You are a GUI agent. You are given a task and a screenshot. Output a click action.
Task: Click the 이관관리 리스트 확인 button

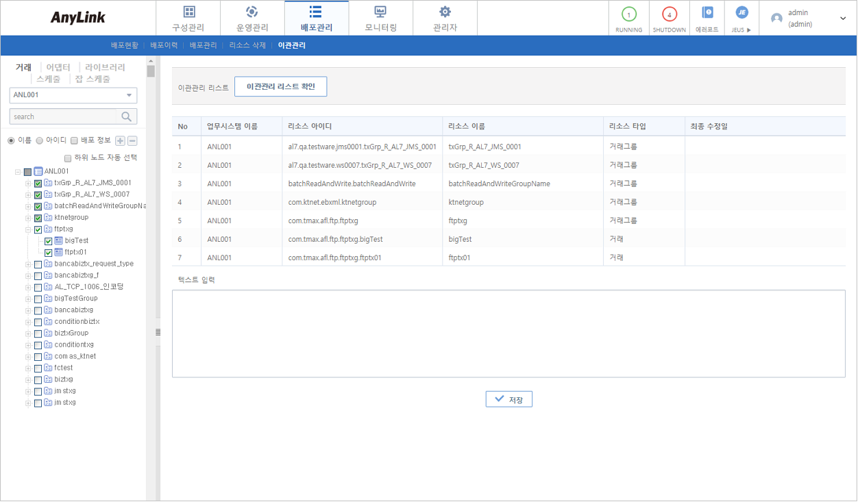[280, 86]
